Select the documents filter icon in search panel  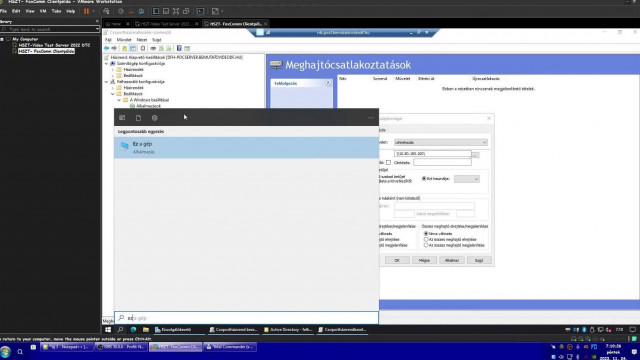138,118
